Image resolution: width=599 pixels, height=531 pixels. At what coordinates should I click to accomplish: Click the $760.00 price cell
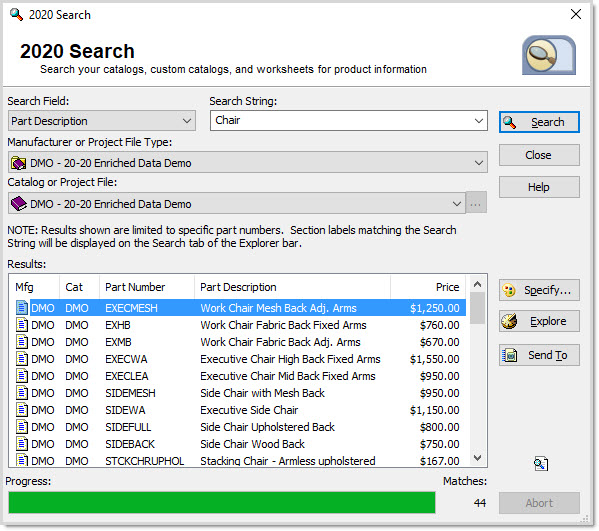439,325
